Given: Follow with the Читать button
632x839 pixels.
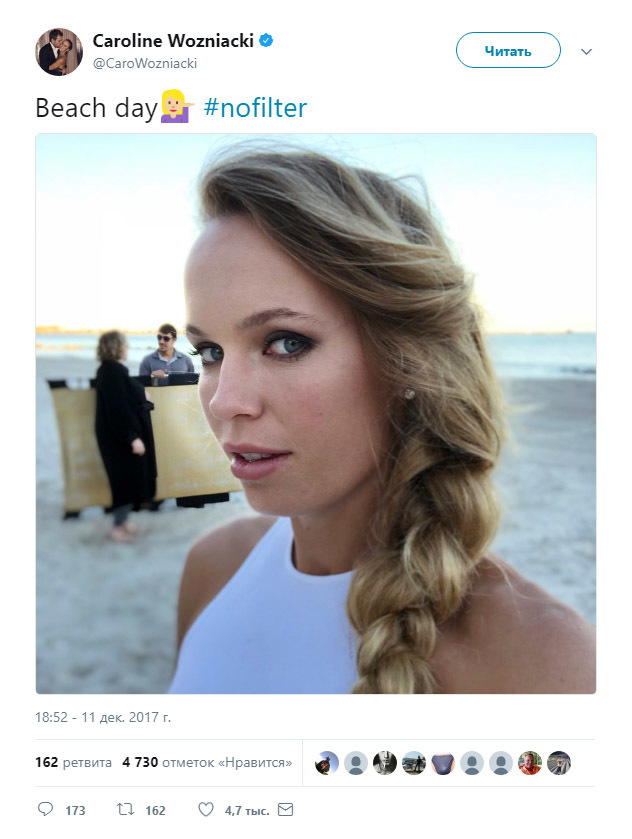Looking at the screenshot, I should coord(508,50).
